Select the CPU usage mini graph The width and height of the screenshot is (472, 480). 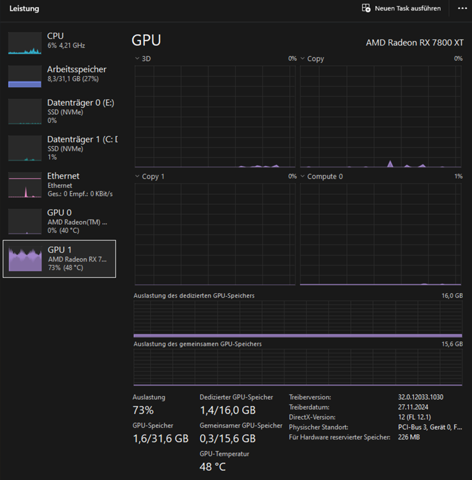click(x=25, y=43)
